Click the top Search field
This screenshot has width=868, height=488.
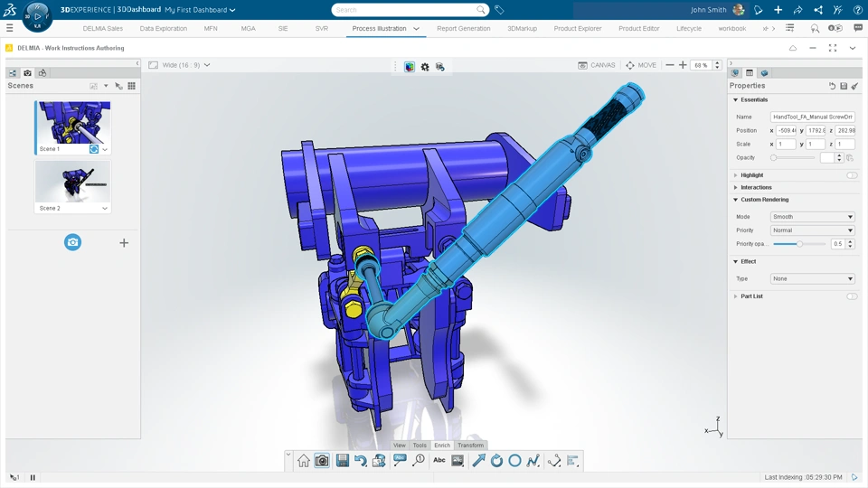click(x=410, y=10)
